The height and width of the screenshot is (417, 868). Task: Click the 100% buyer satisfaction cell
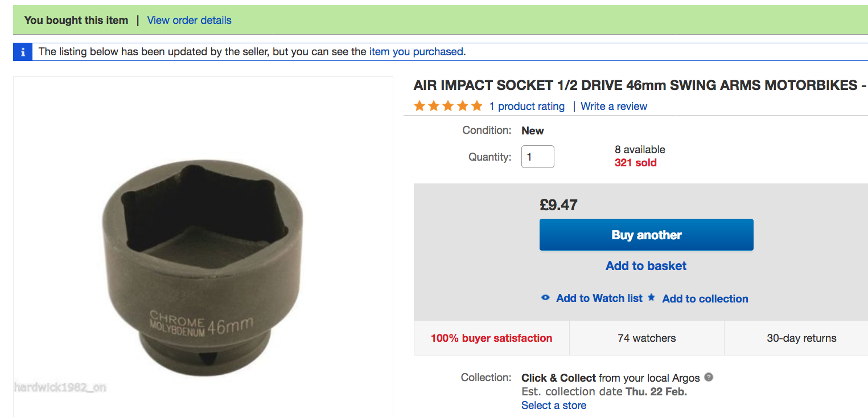tap(491, 338)
